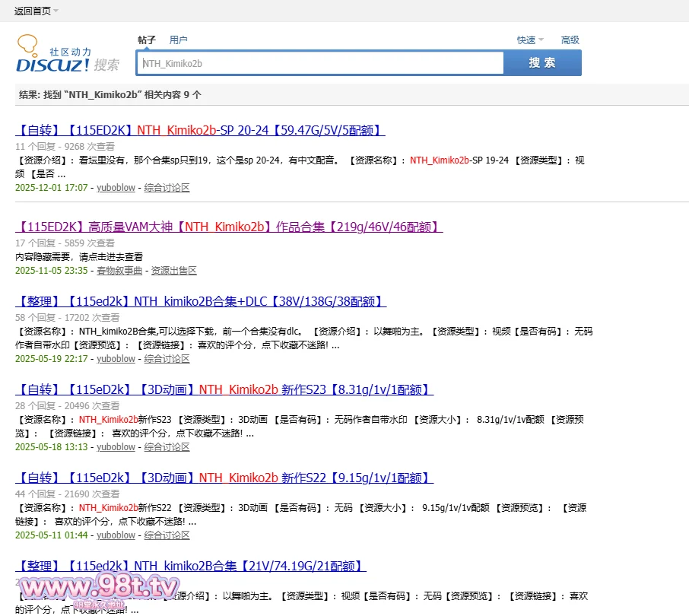689x616 pixels.
Task: Visit author 春物叙事曲 profile
Action: pos(119,270)
